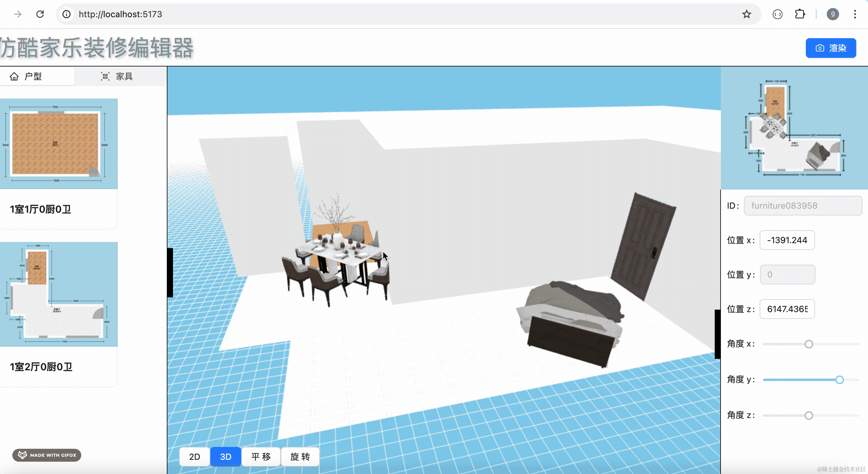Image resolution: width=868 pixels, height=474 pixels.
Task: Edit the 位置 z input field
Action: pyautogui.click(x=787, y=309)
